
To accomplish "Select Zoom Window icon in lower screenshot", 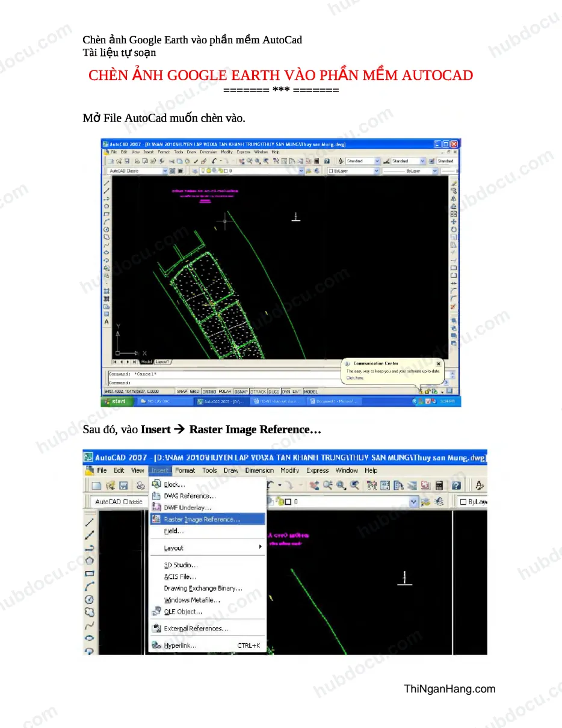I will click(341, 485).
